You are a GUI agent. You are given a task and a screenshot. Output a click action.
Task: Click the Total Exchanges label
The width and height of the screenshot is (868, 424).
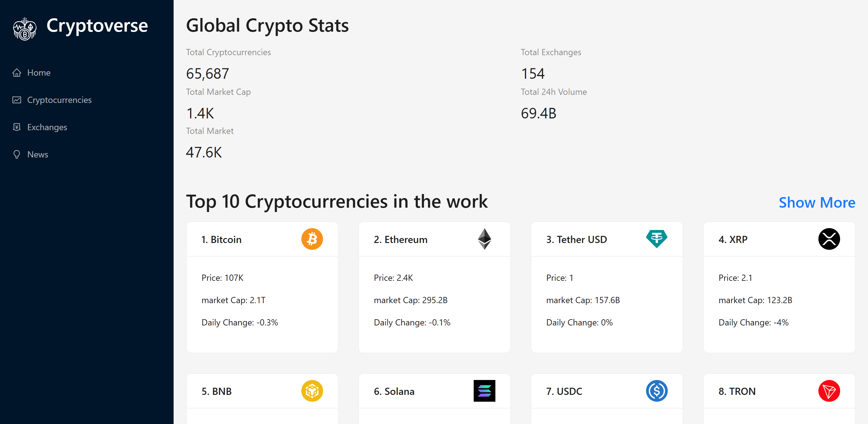point(551,52)
